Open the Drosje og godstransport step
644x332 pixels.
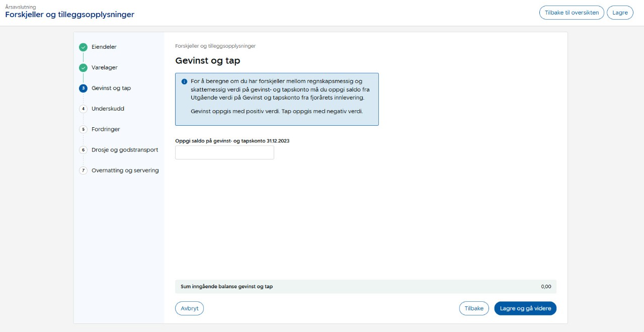coord(125,150)
